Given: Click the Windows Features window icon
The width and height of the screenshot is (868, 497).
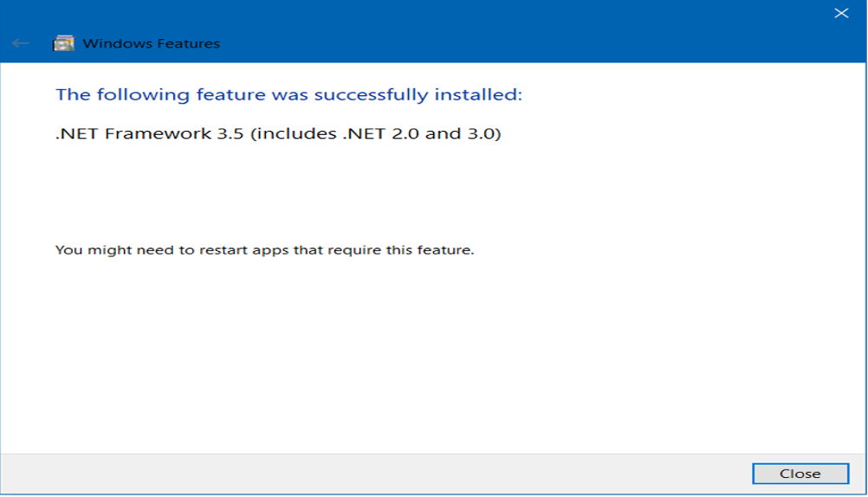Looking at the screenshot, I should pyautogui.click(x=63, y=43).
